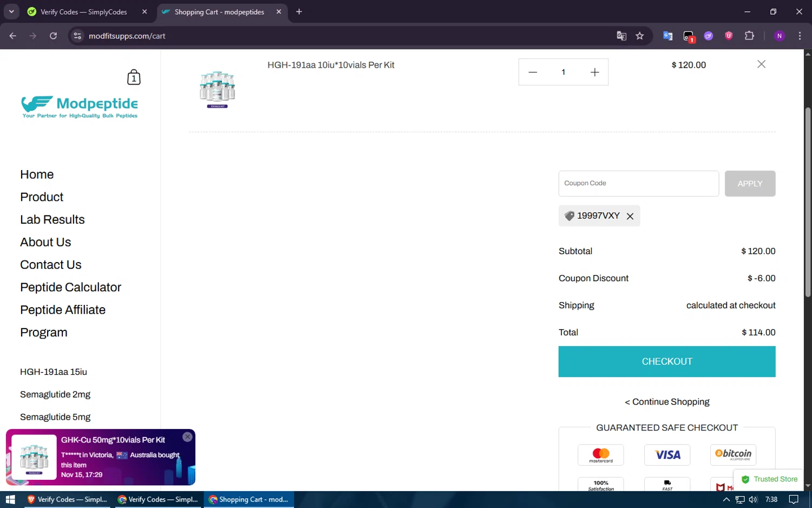Switch to Brave Verify Codes taskbar window
Viewport: 812px width, 508px height.
point(68,499)
